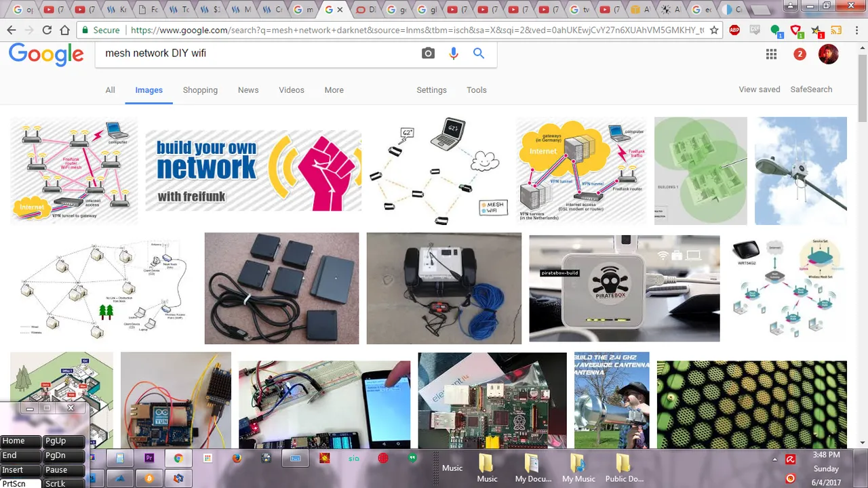Open the build your own network freifunk image
The width and height of the screenshot is (868, 488).
point(253,171)
